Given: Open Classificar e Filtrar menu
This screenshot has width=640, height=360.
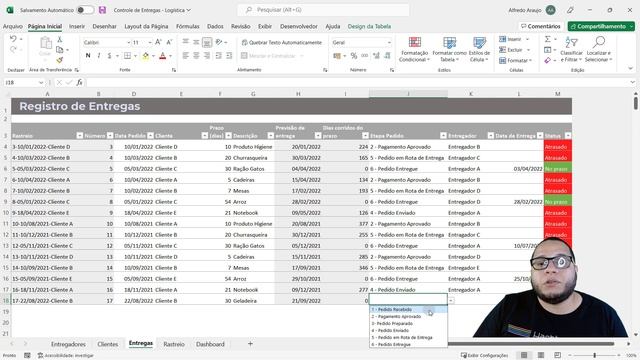Looking at the screenshot, I should coord(571,49).
